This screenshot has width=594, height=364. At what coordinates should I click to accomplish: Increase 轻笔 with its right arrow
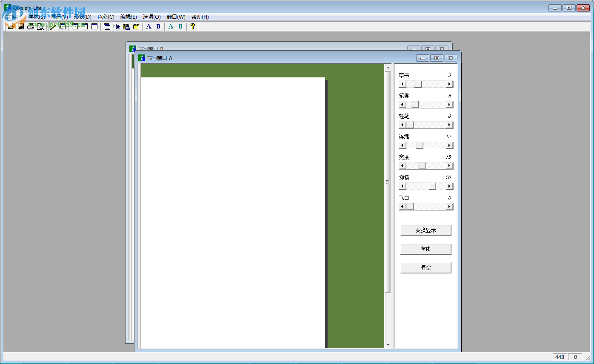450,125
